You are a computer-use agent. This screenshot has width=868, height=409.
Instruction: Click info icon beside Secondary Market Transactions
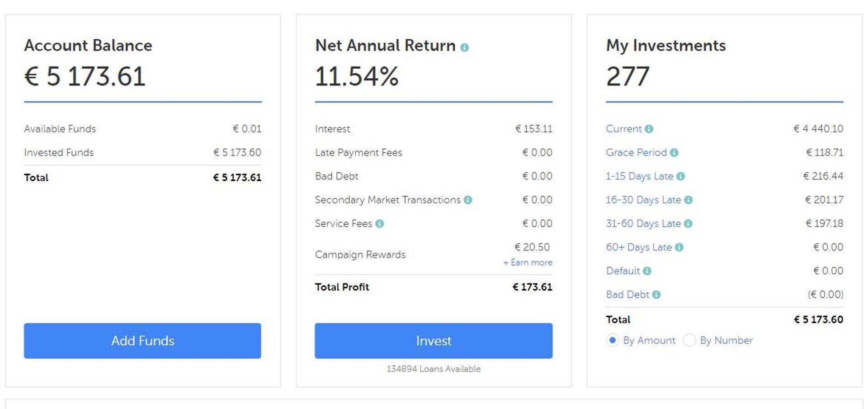[468, 200]
